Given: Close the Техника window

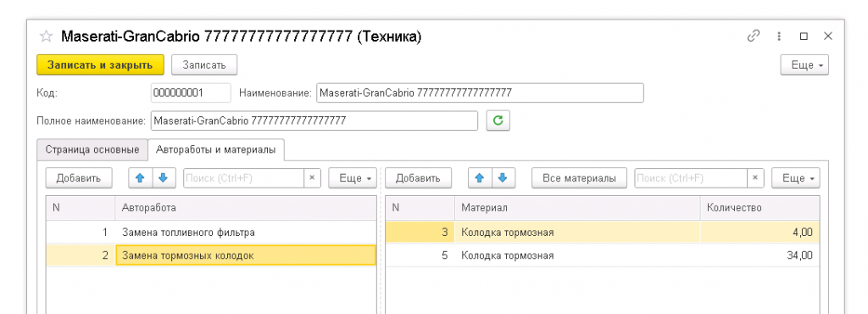Looking at the screenshot, I should pos(828,36).
